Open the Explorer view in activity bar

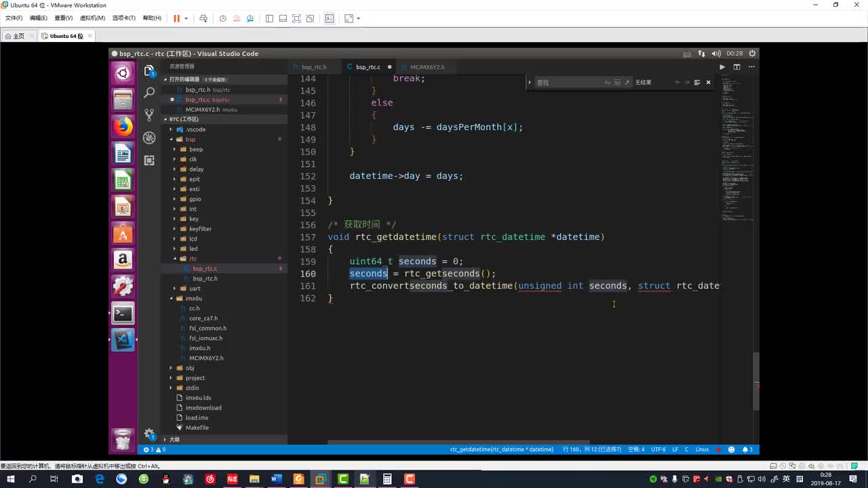point(149,70)
